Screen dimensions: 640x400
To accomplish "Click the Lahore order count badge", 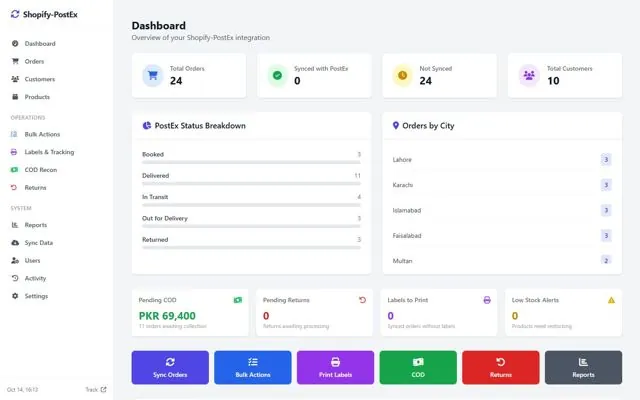I will [x=606, y=160].
